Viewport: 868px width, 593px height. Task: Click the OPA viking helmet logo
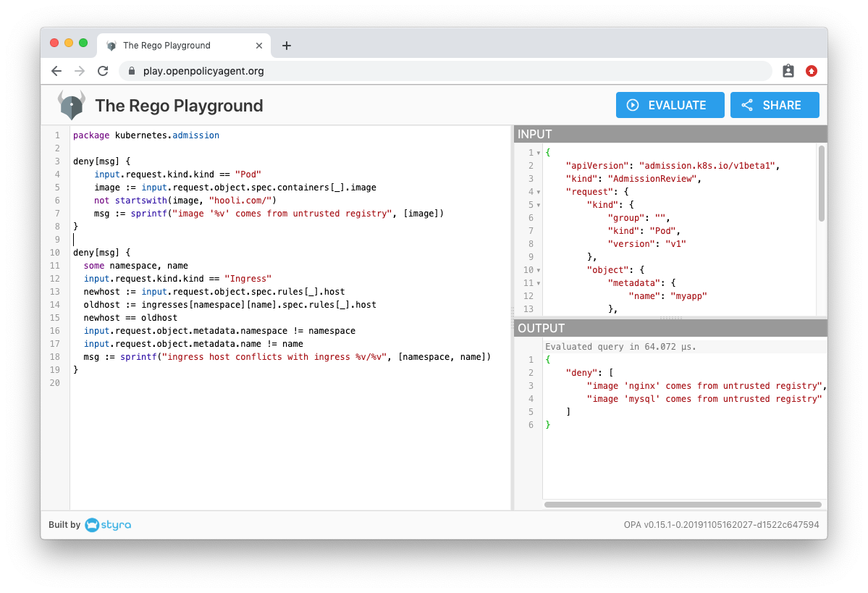tap(72, 105)
